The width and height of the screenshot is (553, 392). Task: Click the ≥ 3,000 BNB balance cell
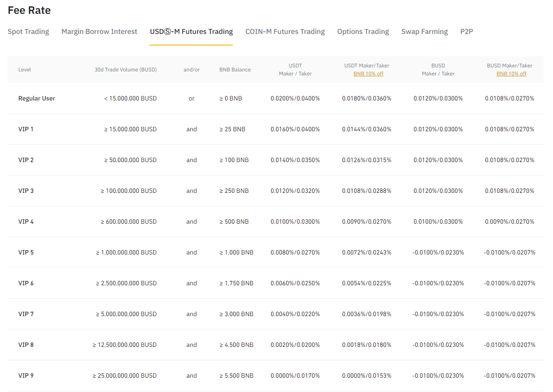click(236, 314)
